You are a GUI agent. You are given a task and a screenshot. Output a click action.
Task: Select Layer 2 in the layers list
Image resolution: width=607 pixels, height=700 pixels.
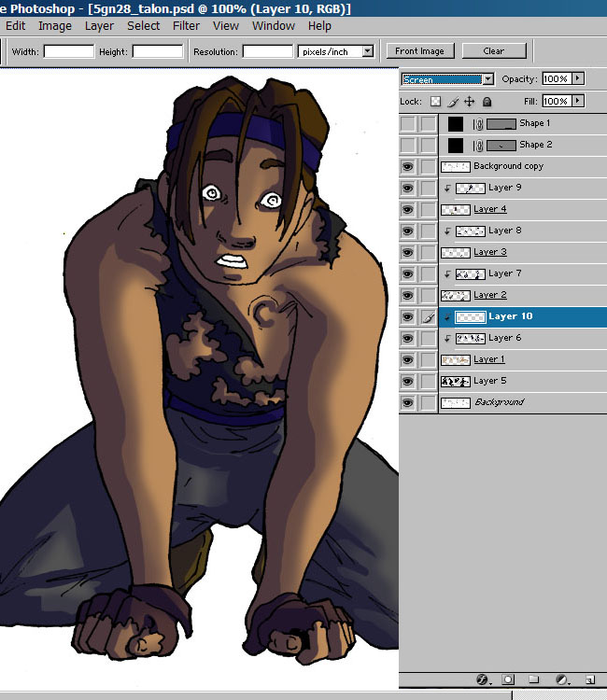(523, 296)
